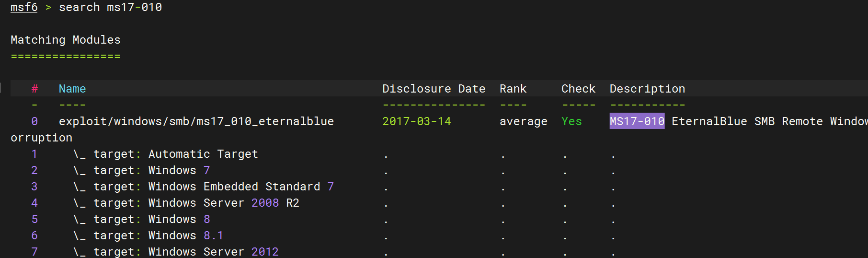Click 'EternalBlue SMB Remote' description text
This screenshot has width=868, height=258.
(747, 121)
